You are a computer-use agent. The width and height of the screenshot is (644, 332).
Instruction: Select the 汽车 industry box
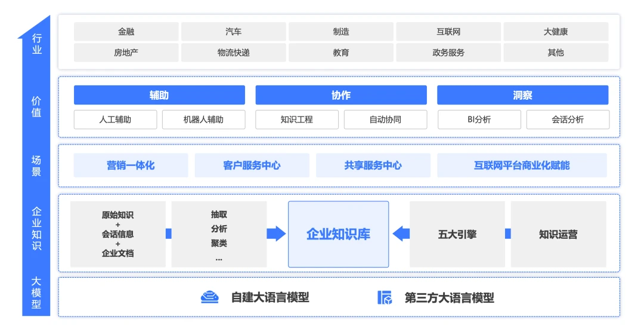tap(233, 32)
